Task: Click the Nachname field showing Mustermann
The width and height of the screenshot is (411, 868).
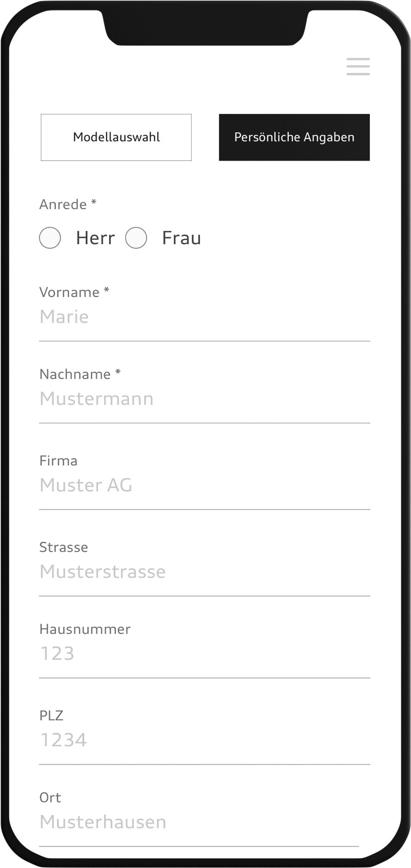Action: pos(204,399)
